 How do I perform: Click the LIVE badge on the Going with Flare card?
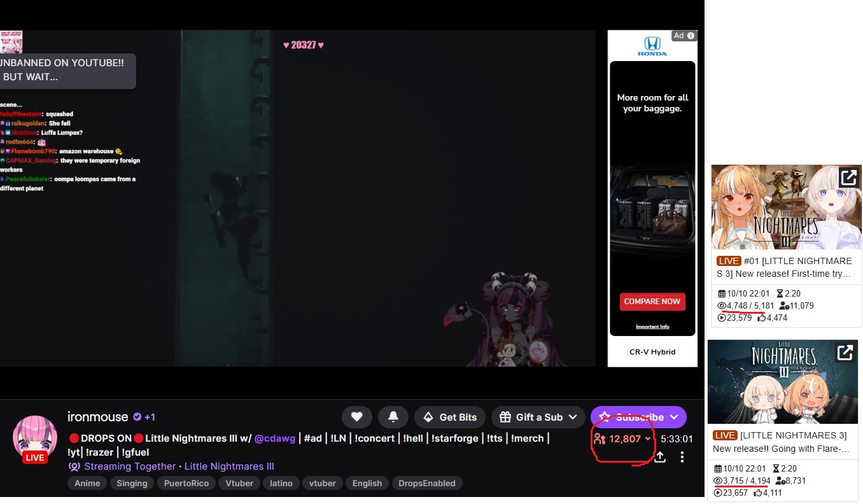725,435
